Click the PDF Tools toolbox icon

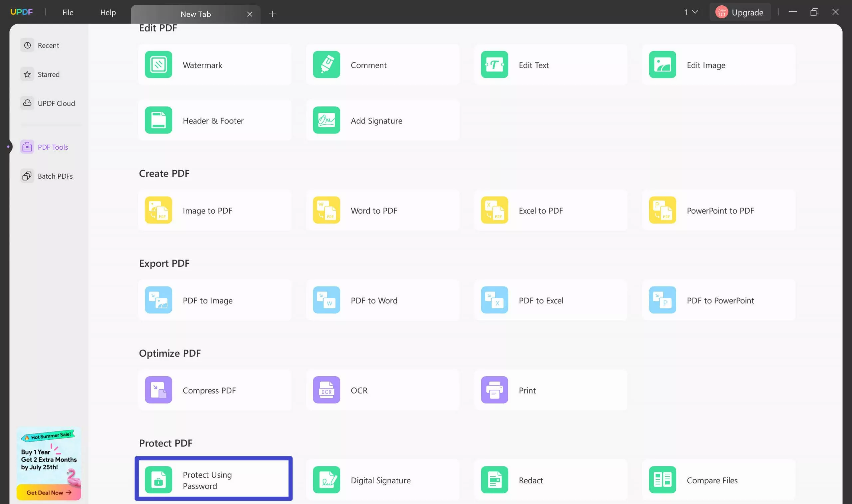(x=27, y=147)
